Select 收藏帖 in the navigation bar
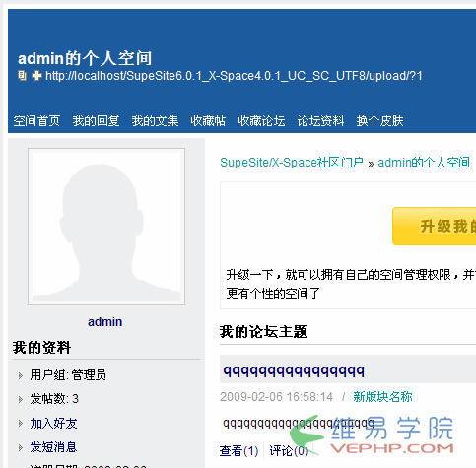Screen dimensions: 476x468 pos(208,121)
